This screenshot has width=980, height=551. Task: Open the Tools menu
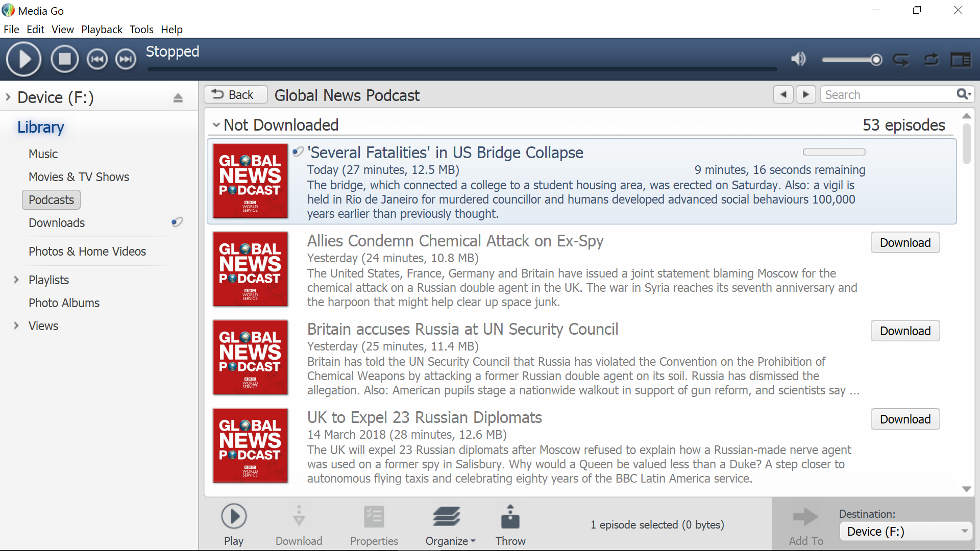(x=141, y=30)
